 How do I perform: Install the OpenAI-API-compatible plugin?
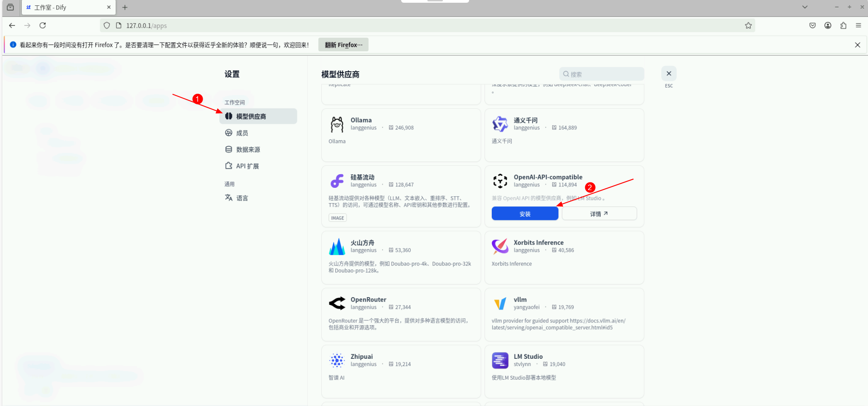pos(525,214)
